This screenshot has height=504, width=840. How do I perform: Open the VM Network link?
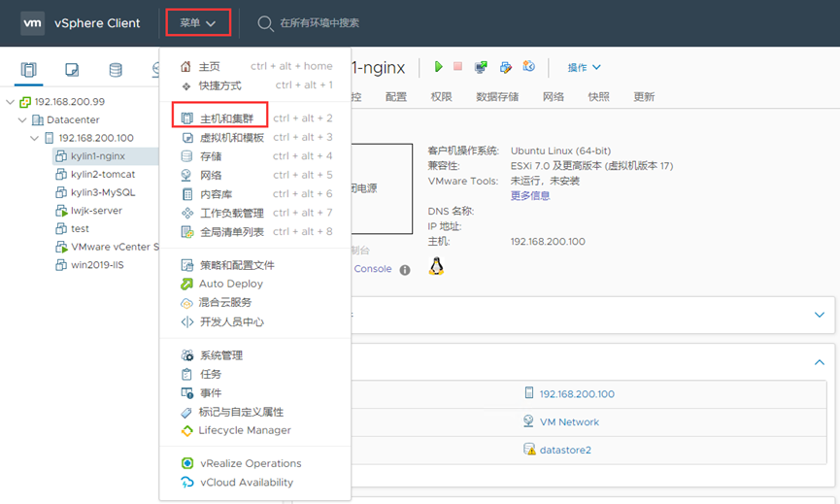[x=569, y=422]
